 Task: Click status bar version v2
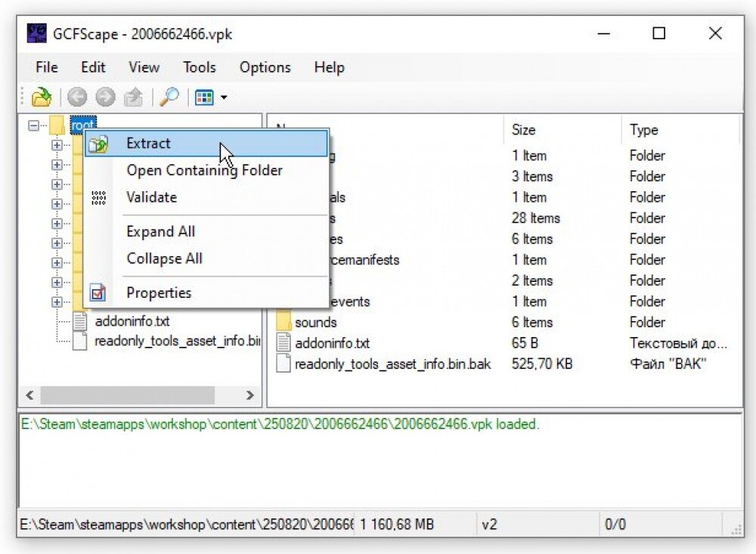(489, 524)
